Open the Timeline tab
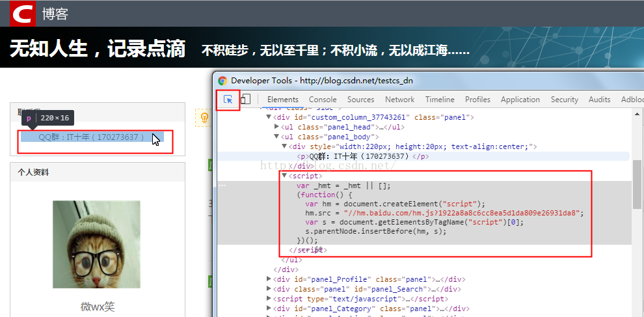 (x=440, y=100)
